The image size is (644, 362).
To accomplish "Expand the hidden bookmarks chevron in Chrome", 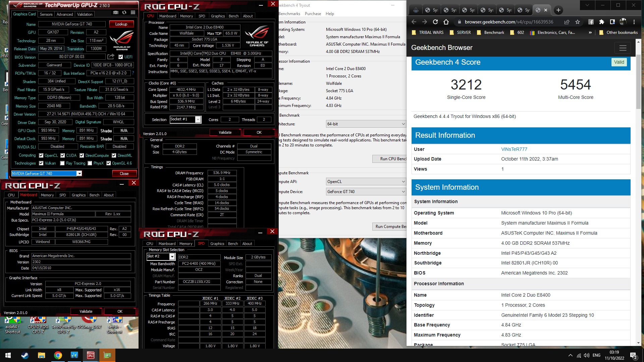I will coord(590,33).
